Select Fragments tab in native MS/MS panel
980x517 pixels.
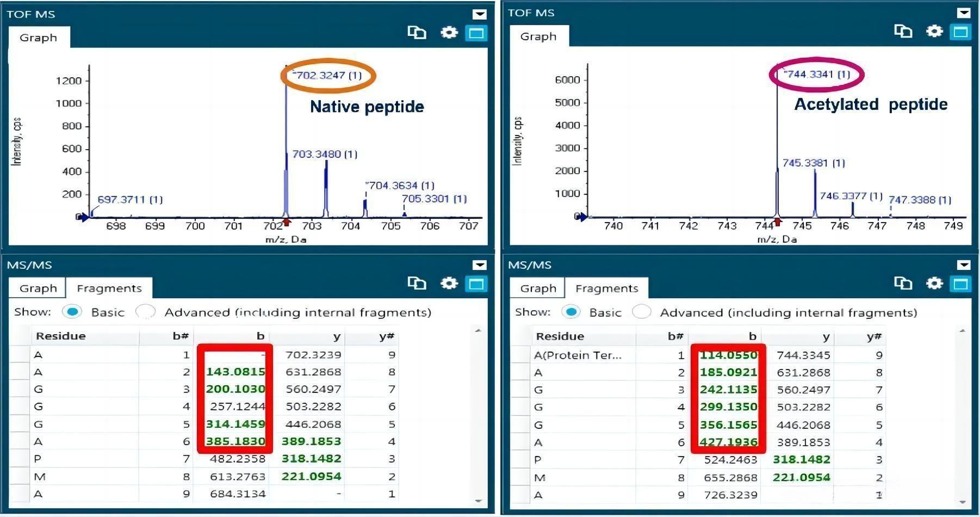click(x=109, y=288)
